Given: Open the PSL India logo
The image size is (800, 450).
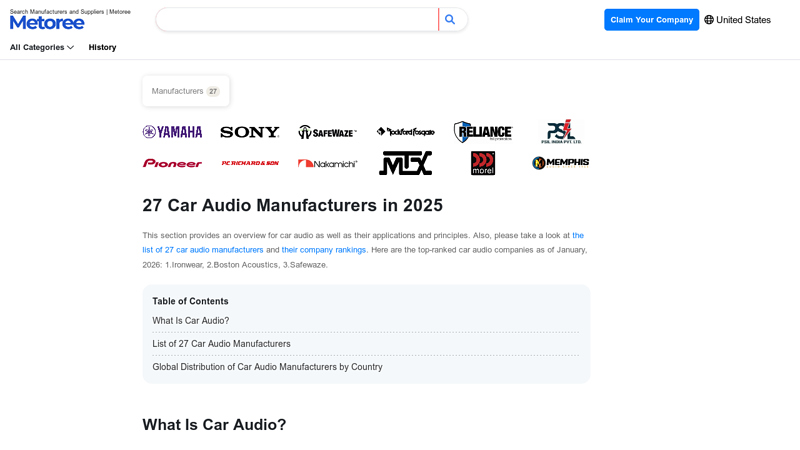Looking at the screenshot, I should coord(561,132).
